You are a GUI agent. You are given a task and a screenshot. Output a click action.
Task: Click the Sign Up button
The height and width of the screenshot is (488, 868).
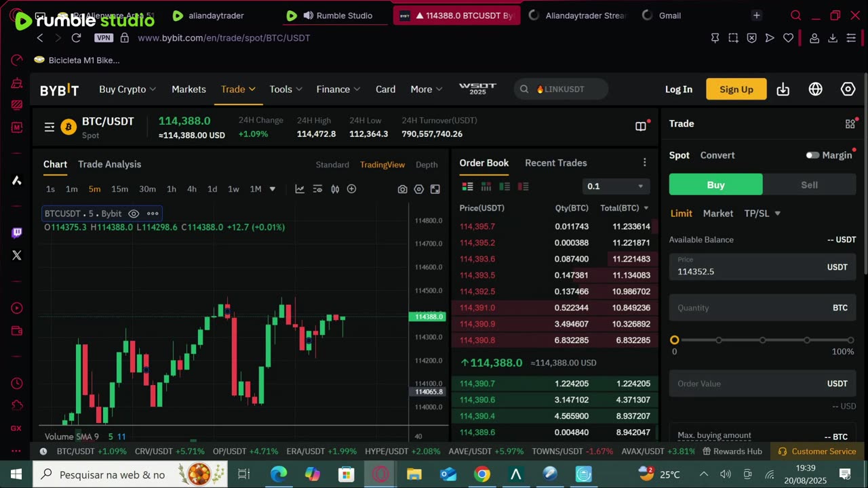(736, 89)
